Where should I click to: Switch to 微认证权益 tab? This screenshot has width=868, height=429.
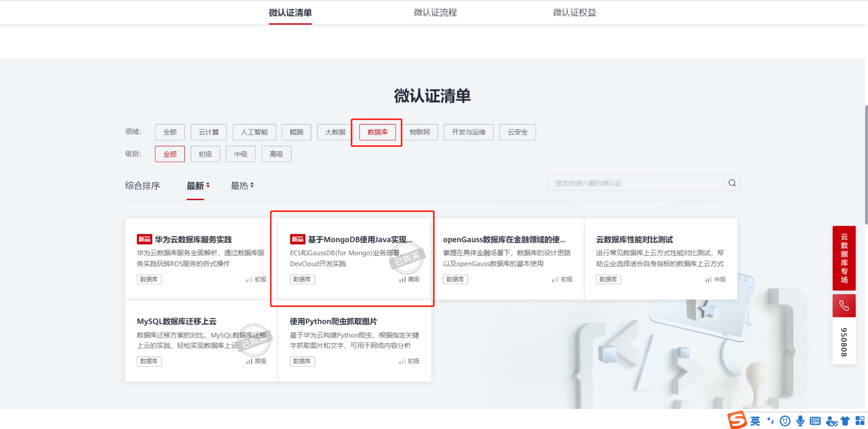574,12
